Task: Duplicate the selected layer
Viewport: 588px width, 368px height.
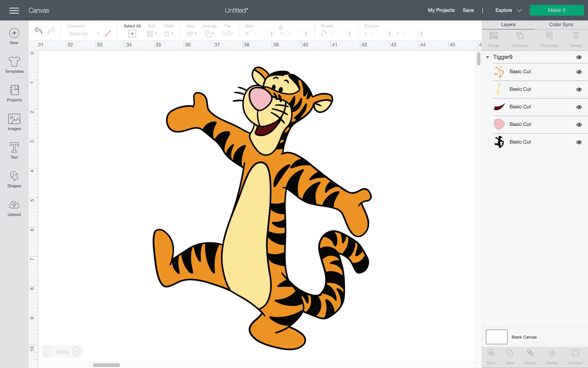Action: (x=549, y=40)
